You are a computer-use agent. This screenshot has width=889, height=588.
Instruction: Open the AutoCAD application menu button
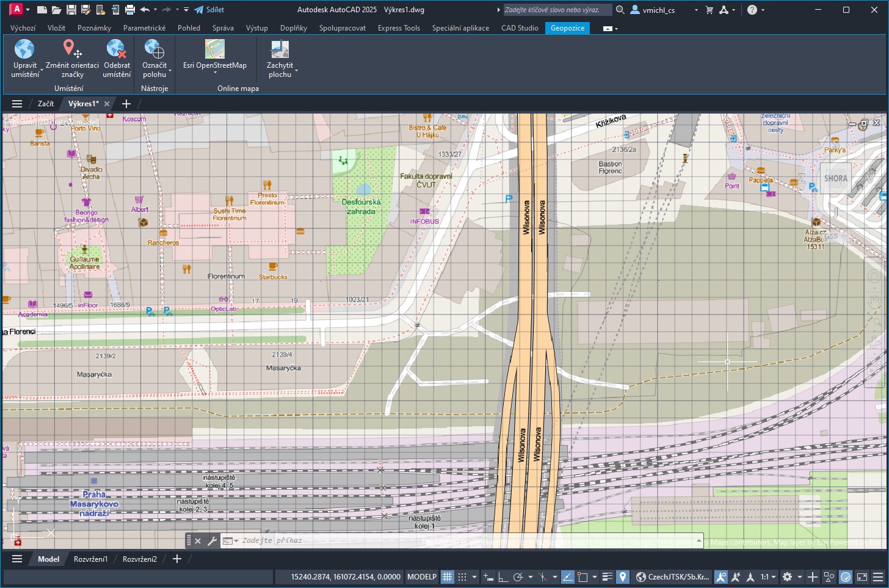click(16, 9)
